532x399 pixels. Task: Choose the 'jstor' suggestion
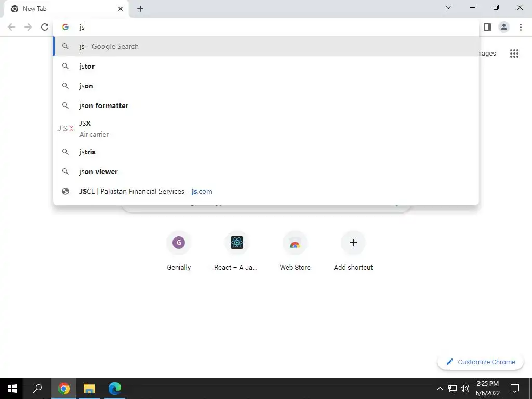(266, 66)
